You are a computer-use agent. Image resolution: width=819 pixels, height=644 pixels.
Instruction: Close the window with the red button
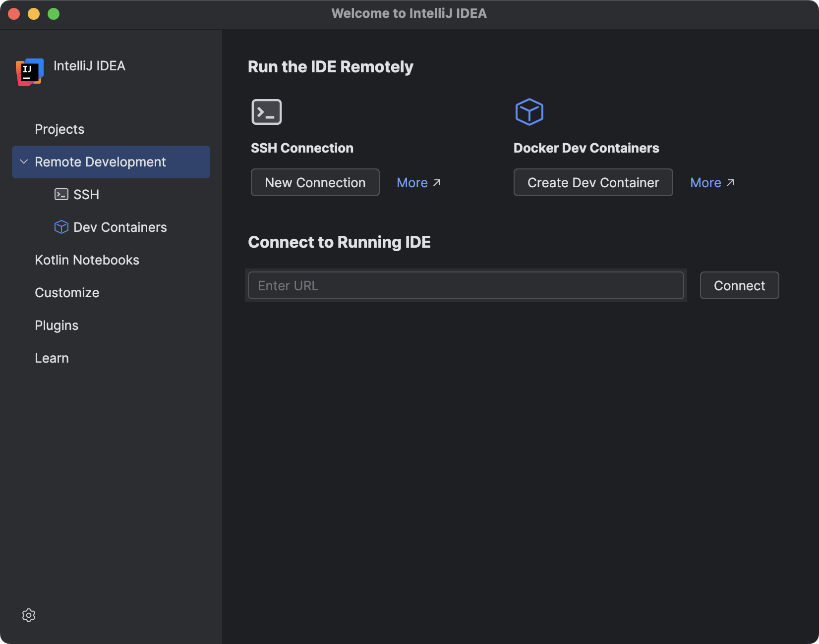coord(14,14)
